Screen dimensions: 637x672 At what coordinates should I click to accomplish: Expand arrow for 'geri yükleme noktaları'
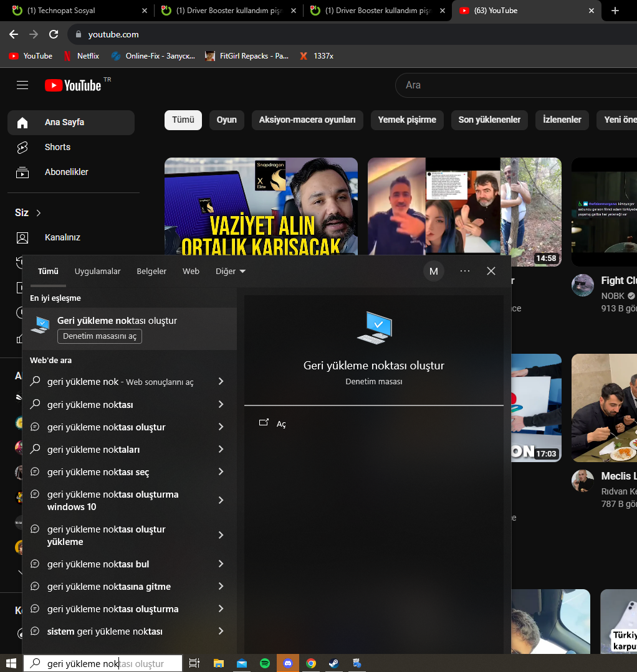(x=221, y=449)
